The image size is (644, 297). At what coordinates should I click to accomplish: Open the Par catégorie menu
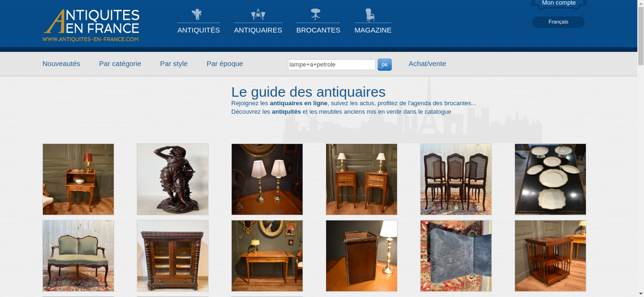(120, 64)
